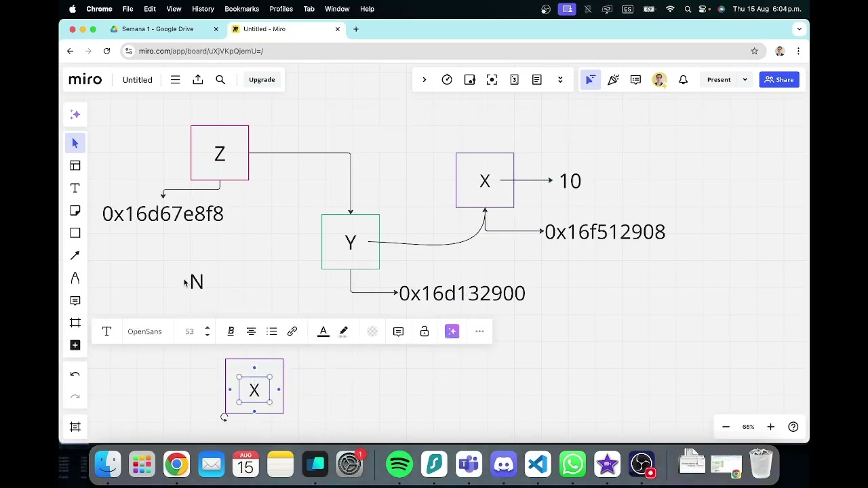Open the comments panel in top bar
The image size is (868, 488).
pyautogui.click(x=635, y=80)
